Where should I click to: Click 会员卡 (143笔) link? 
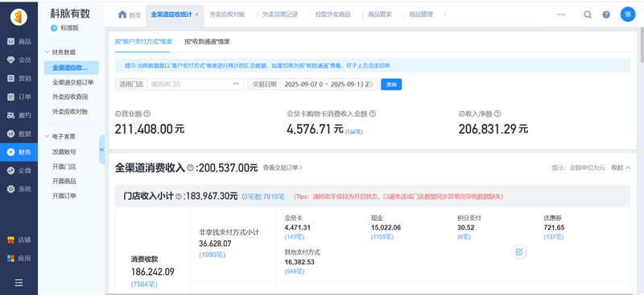coord(294,237)
